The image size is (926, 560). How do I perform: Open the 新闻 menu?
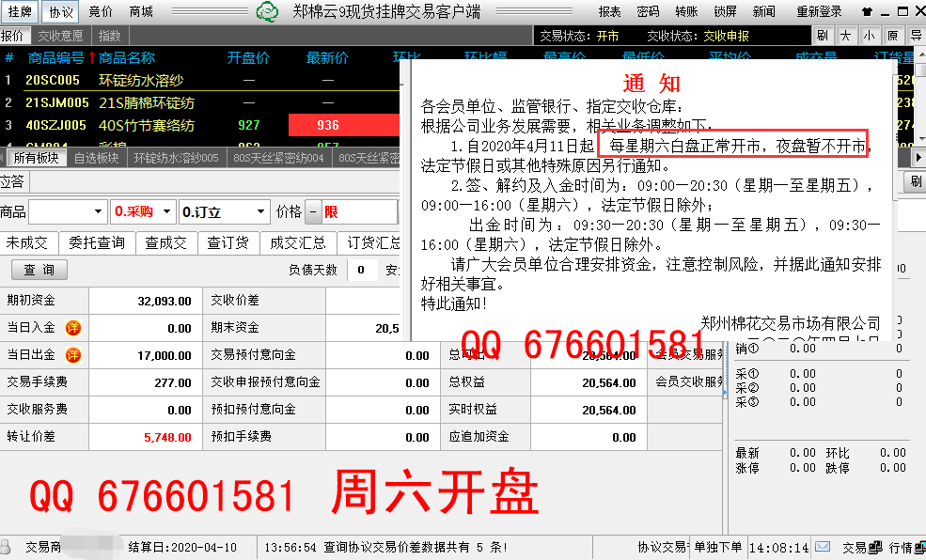pos(763,12)
